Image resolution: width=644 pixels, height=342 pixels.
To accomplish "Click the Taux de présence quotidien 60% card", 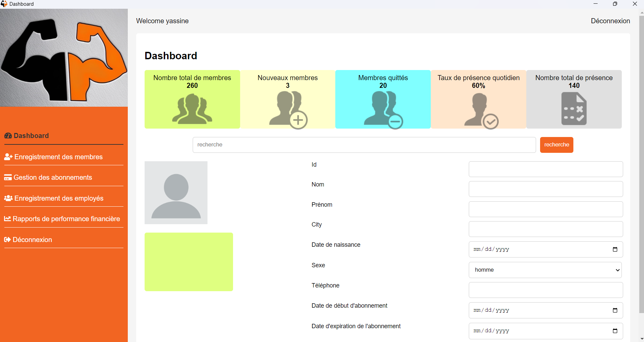I will [479, 99].
